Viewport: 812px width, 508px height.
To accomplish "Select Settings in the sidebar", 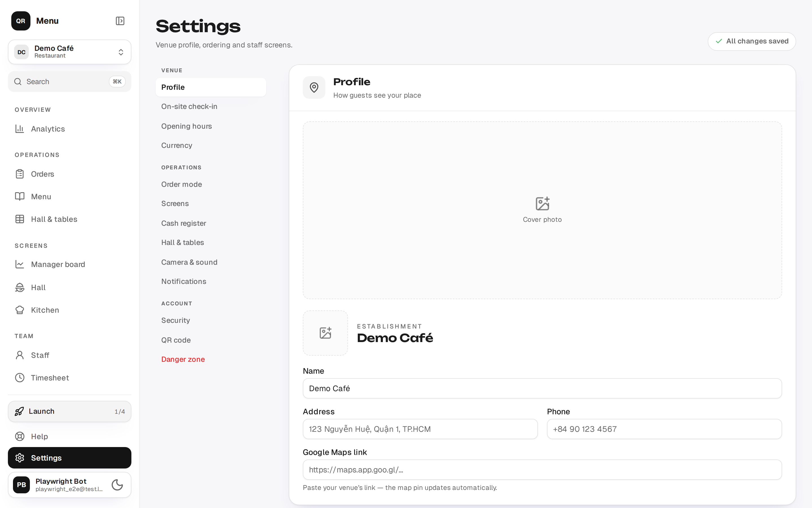I will (69, 457).
